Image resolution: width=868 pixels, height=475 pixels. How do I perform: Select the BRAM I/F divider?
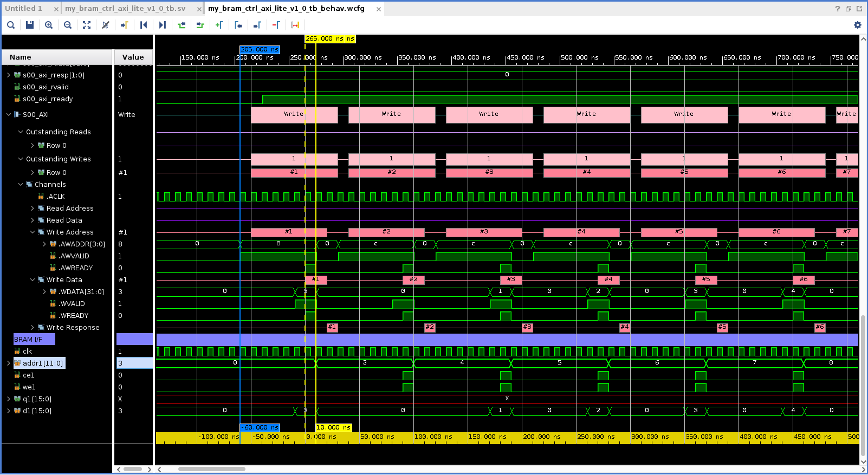(x=34, y=340)
